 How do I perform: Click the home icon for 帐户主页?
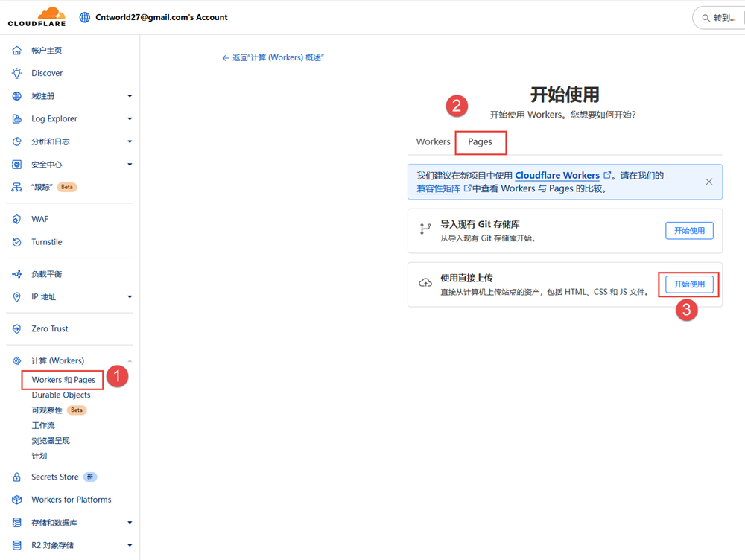(x=16, y=51)
